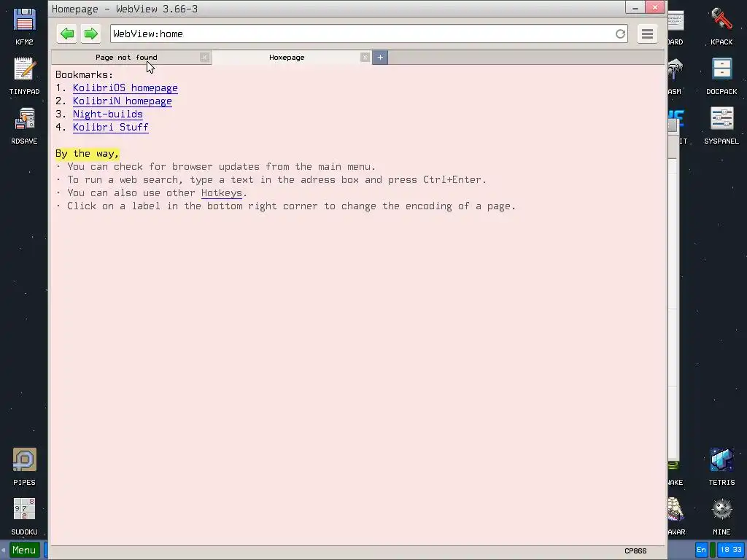Image resolution: width=747 pixels, height=560 pixels.
Task: Launch the SUDOKU game icon
Action: point(24,516)
